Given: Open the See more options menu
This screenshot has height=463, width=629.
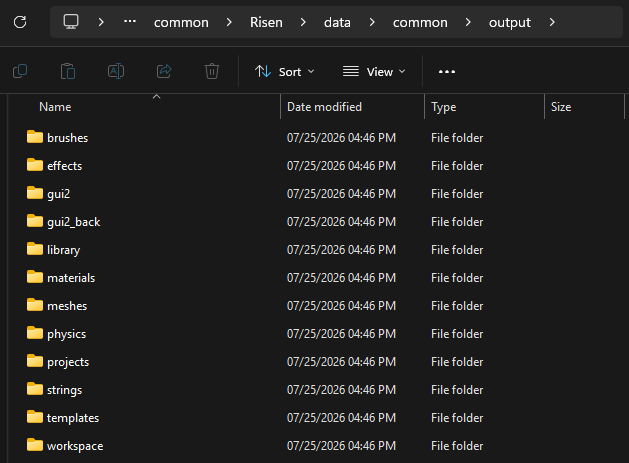Looking at the screenshot, I should click(447, 72).
